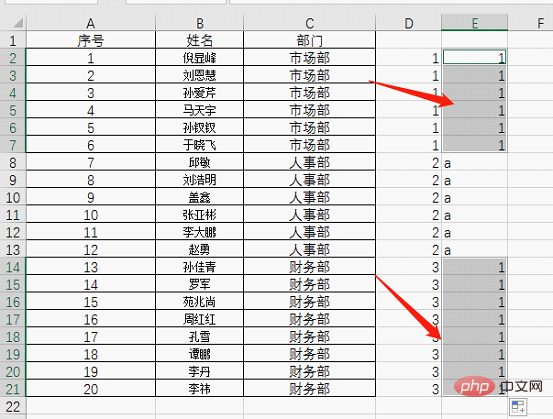Select cell containing 倪显峰
The image size is (553, 419).
click(x=199, y=57)
